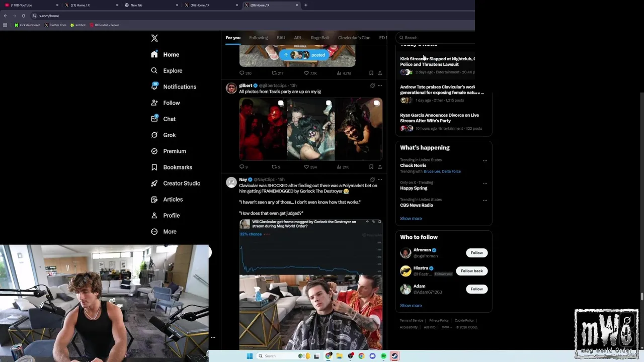The height and width of the screenshot is (362, 644).
Task: Open Spotify from the Windows taskbar
Action: (x=383, y=356)
